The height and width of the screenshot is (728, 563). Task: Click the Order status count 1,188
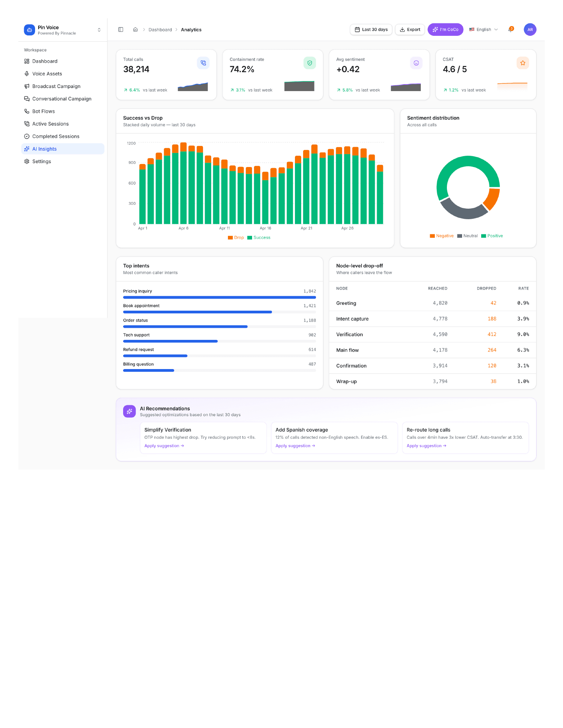[x=310, y=320]
